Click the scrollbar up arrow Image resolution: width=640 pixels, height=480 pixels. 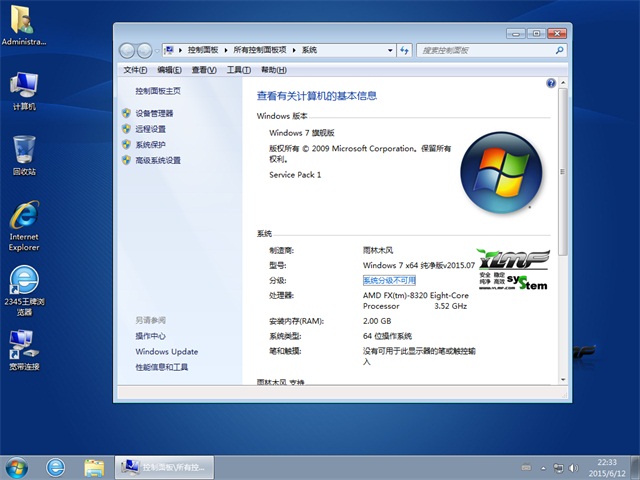563,83
